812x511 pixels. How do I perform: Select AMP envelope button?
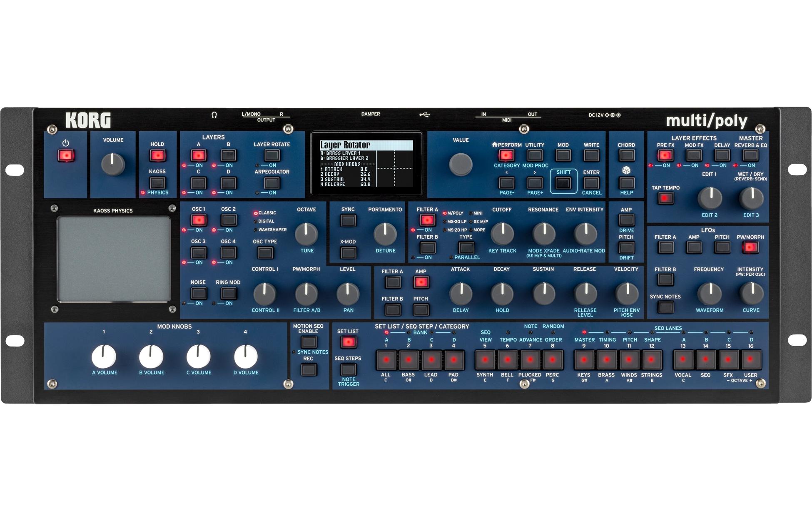click(x=421, y=282)
